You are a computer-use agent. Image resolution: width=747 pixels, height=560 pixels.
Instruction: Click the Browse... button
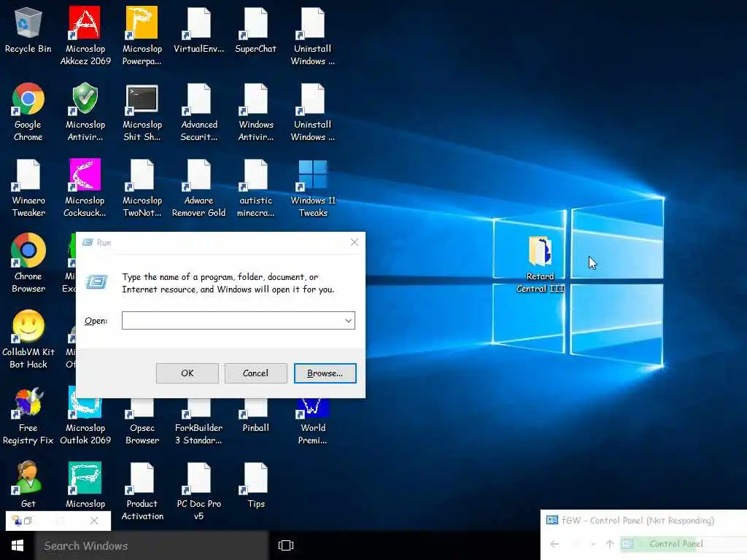325,373
